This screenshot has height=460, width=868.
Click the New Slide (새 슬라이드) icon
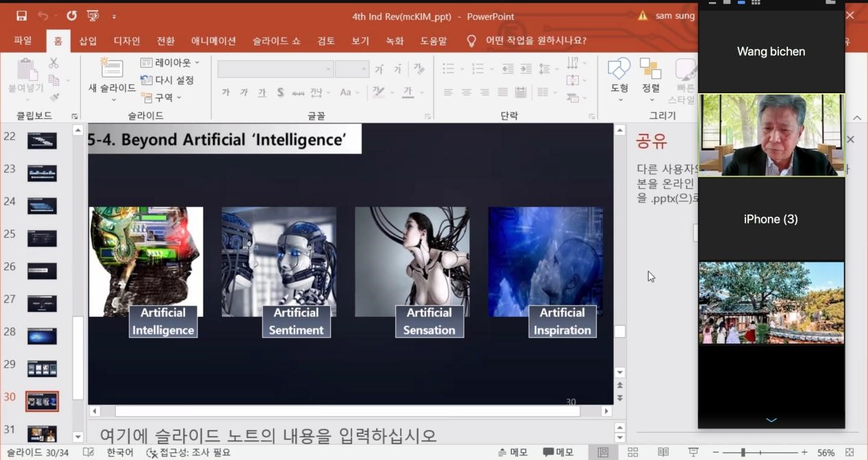(112, 69)
